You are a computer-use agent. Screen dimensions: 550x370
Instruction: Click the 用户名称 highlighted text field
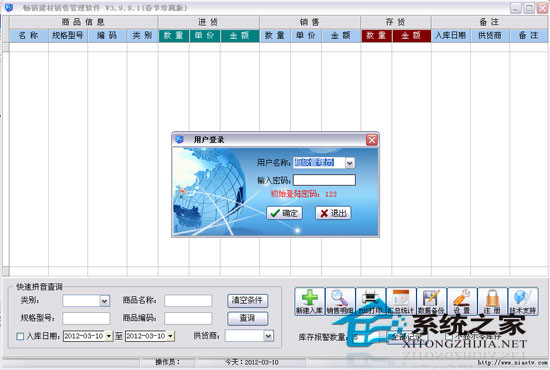coord(319,163)
